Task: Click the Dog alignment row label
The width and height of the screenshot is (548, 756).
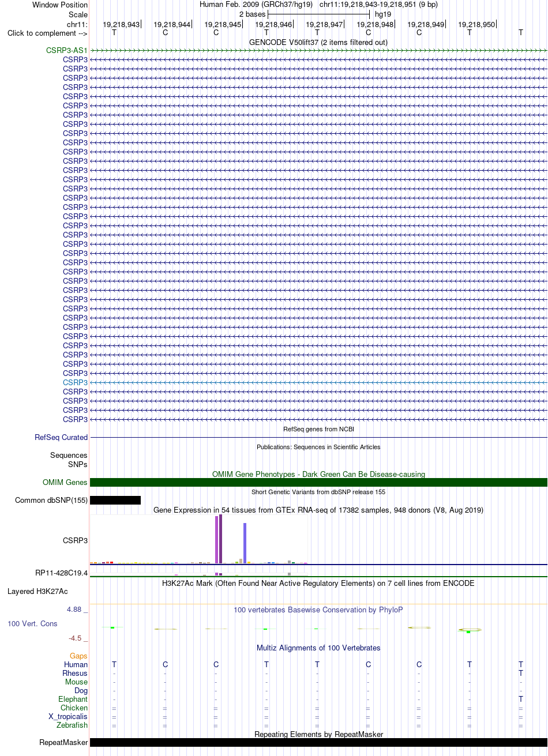Action: pos(81,691)
